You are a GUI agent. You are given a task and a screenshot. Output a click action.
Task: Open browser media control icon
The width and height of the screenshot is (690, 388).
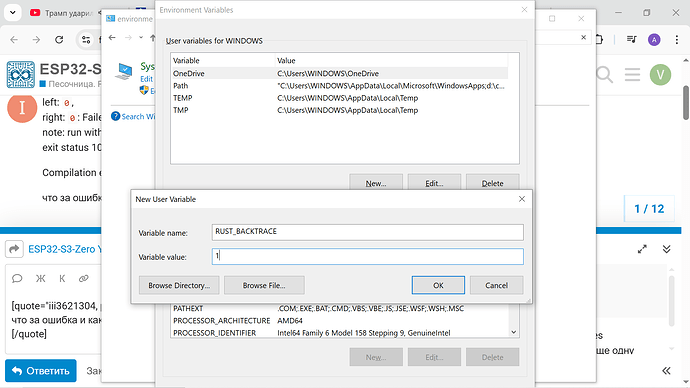click(631, 40)
